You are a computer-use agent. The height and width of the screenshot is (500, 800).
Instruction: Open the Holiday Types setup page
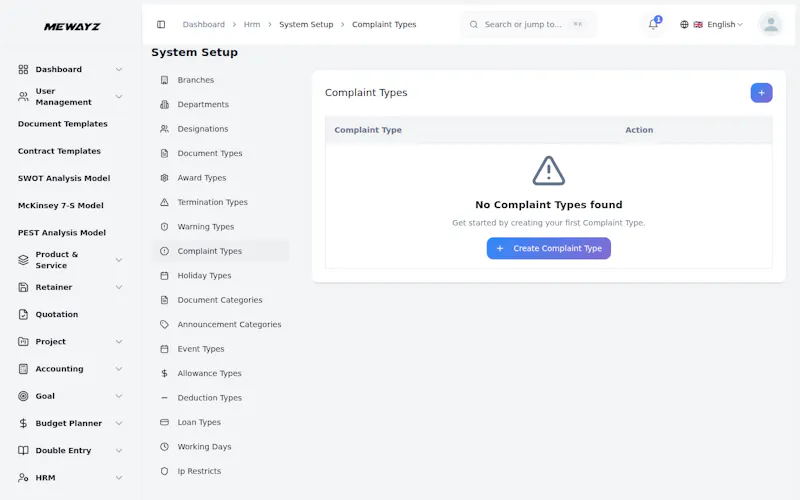point(204,276)
